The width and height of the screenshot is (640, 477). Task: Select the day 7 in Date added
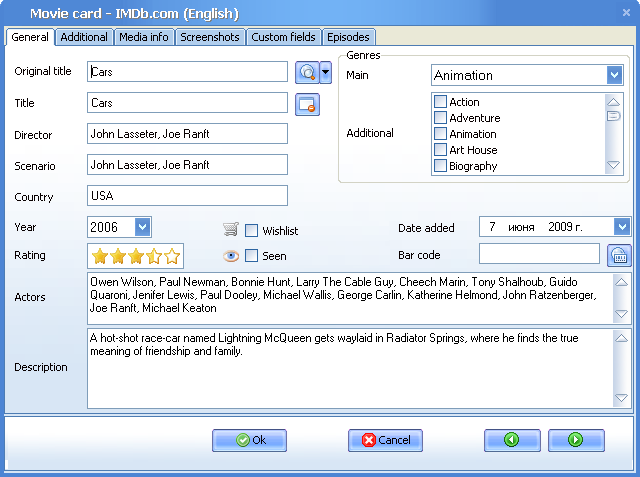[x=492, y=226]
